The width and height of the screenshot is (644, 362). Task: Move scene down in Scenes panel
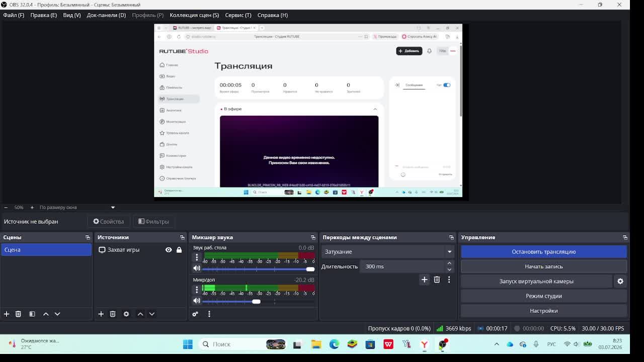click(57, 314)
